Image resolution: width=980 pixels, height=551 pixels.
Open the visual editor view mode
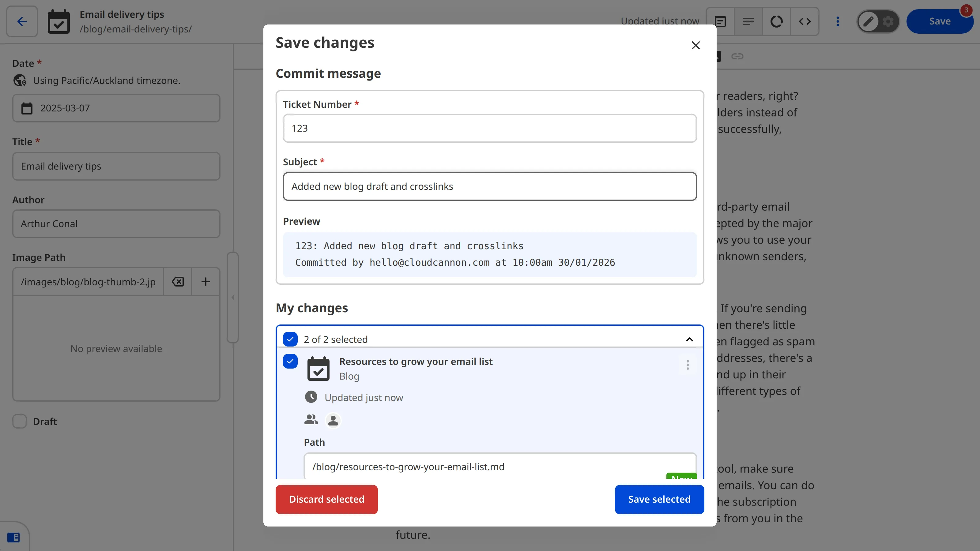pos(777,21)
